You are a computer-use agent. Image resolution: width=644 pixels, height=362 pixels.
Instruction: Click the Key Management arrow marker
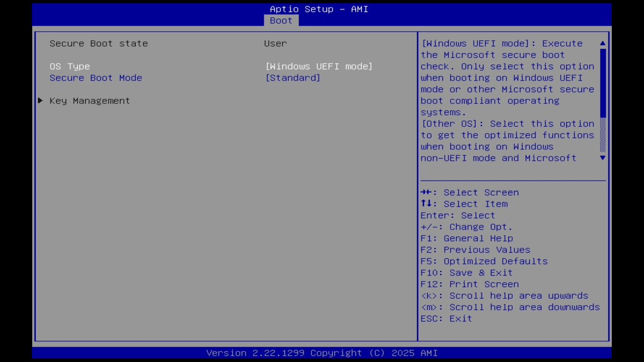coord(40,101)
